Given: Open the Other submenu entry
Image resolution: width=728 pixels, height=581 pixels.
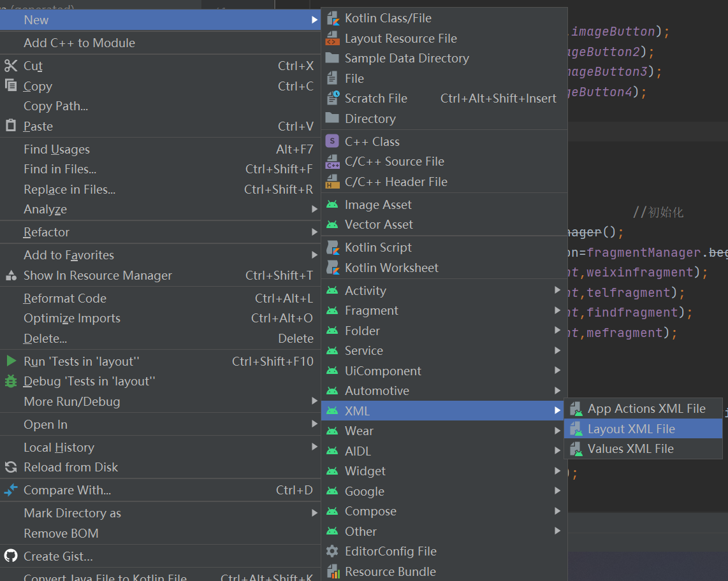Looking at the screenshot, I should click(x=444, y=531).
